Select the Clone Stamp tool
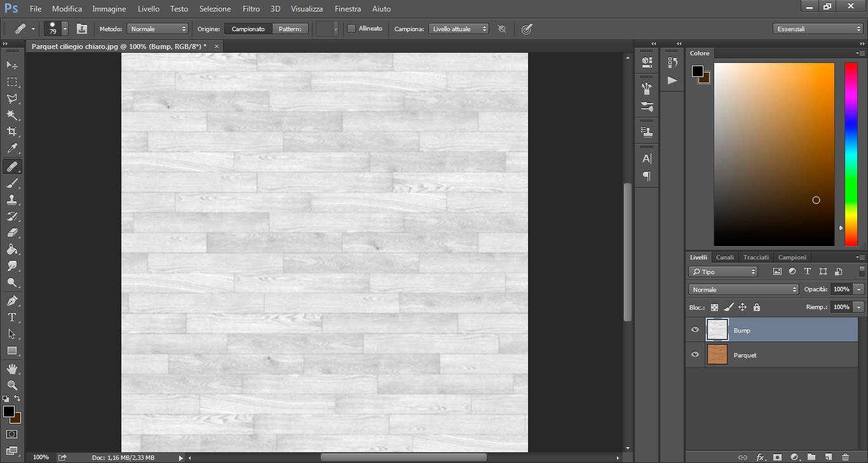This screenshot has width=868, height=463. [12, 200]
